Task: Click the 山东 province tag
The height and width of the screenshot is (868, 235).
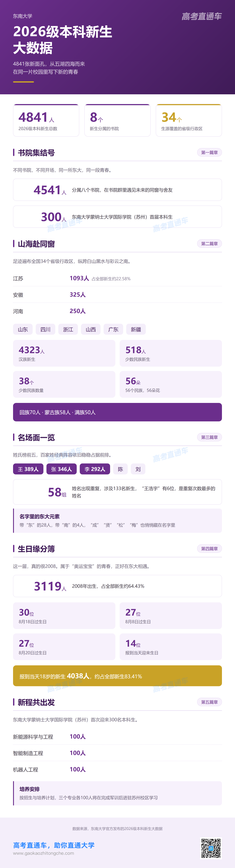Action: point(23,329)
